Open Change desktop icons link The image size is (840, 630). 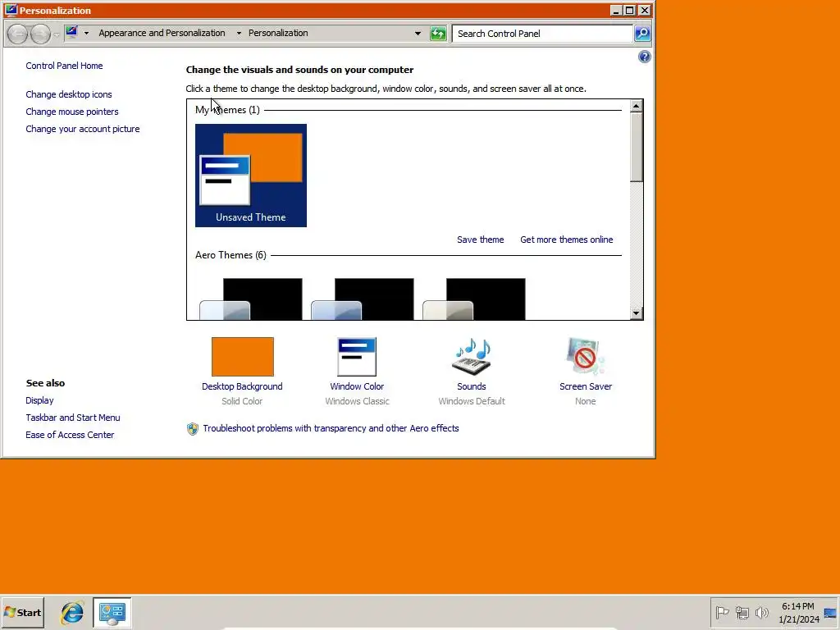point(69,94)
